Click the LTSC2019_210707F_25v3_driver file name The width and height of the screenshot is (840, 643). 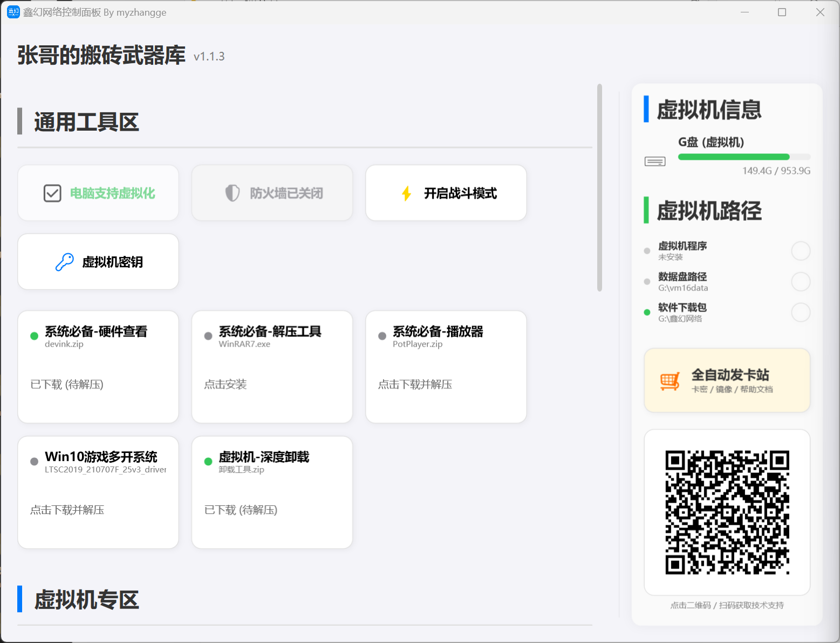click(106, 470)
